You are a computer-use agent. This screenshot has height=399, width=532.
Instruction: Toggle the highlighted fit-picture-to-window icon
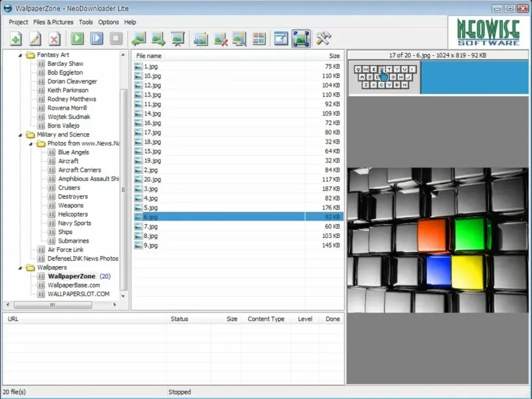pos(301,39)
